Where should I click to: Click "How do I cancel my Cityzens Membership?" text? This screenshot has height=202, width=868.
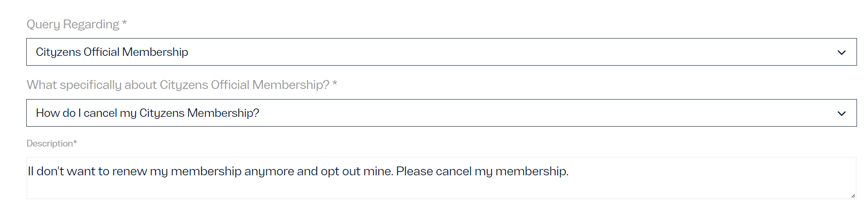[x=148, y=113]
